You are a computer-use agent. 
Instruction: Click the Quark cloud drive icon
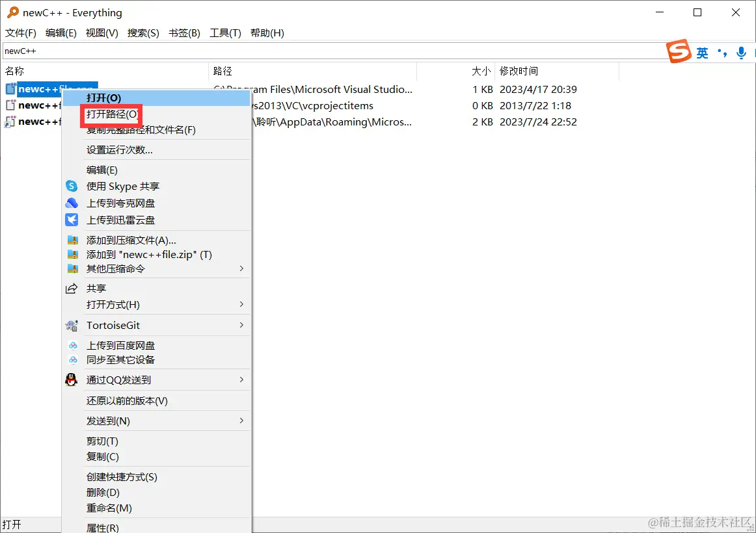[72, 203]
